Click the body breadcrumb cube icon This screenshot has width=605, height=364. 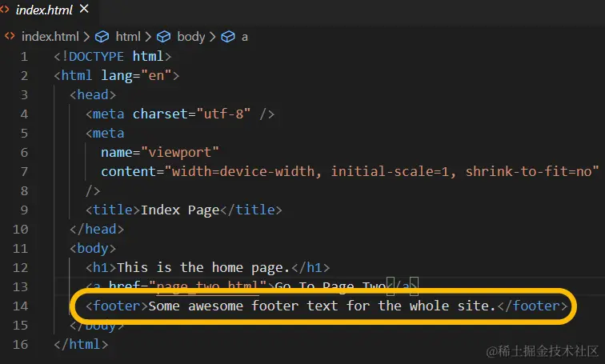[163, 37]
